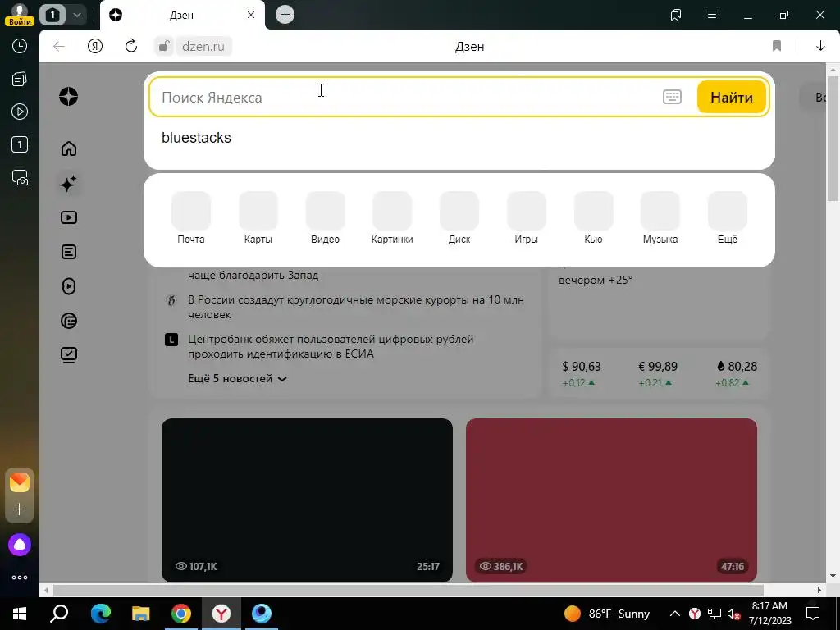840x630 pixels.
Task: Open Dzen articles section icon
Action: click(x=69, y=252)
